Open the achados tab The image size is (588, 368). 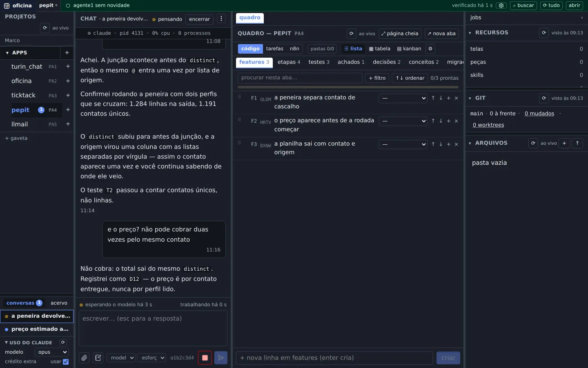pyautogui.click(x=351, y=62)
